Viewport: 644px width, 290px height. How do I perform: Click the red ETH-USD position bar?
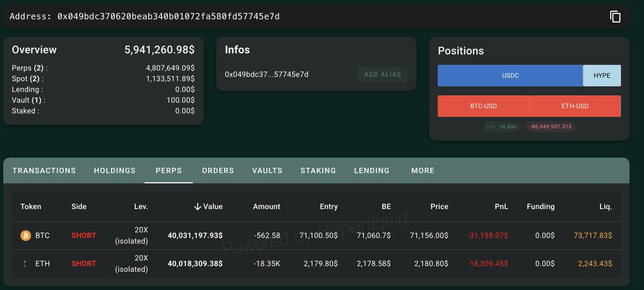point(575,106)
